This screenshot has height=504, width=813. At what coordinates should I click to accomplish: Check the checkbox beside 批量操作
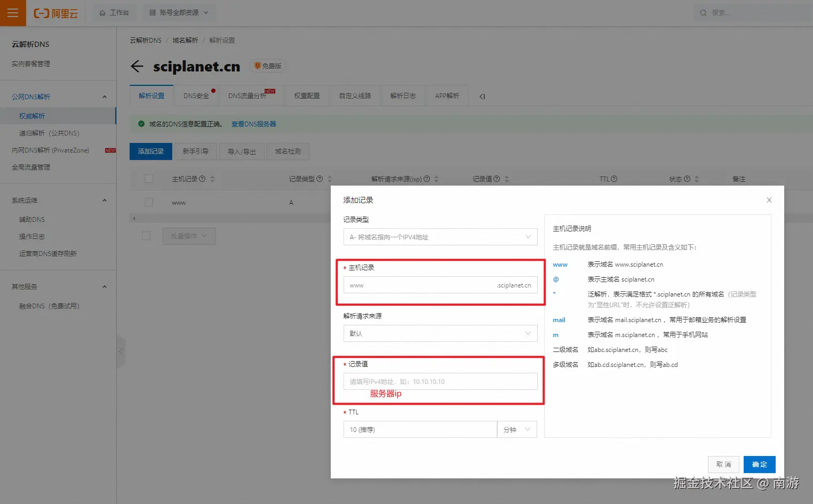[146, 236]
